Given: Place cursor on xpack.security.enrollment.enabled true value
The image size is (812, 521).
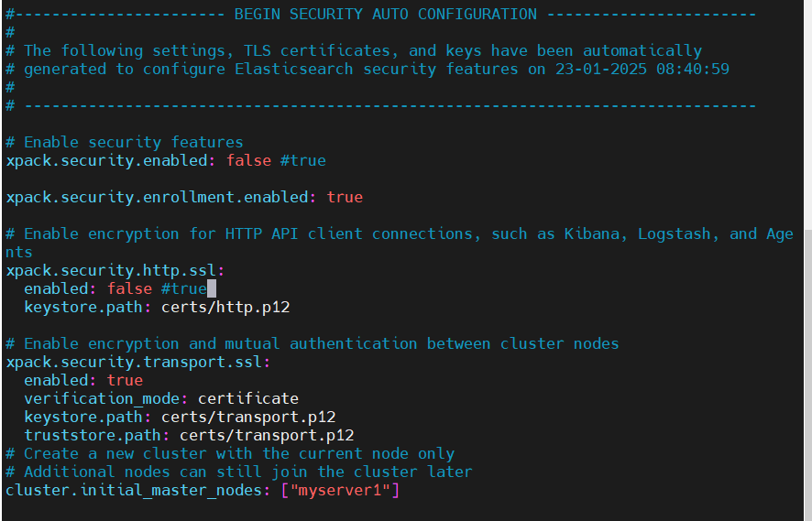Looking at the screenshot, I should 345,197.
